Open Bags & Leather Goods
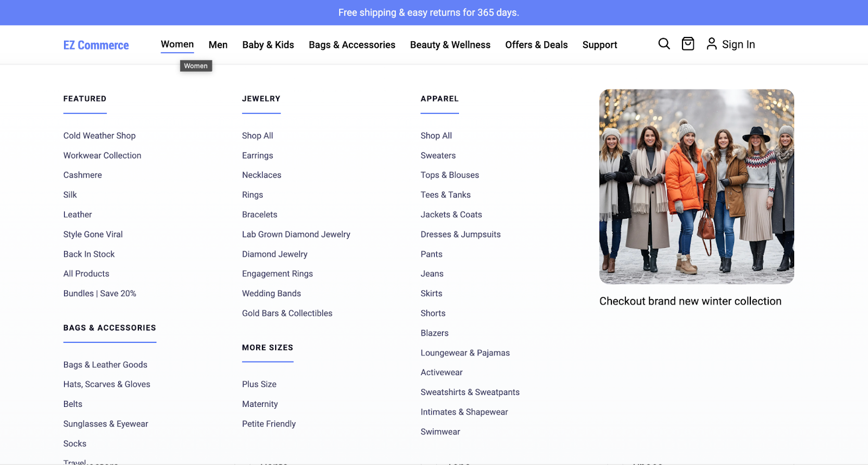 105,365
